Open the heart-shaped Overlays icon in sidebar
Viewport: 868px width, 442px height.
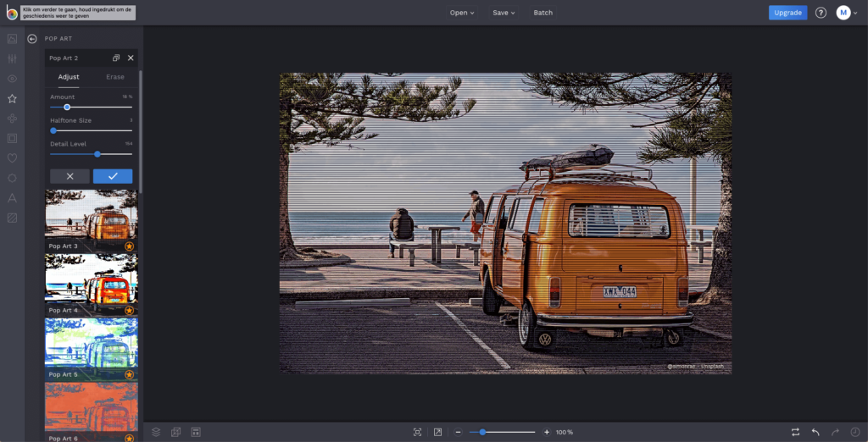pyautogui.click(x=12, y=158)
